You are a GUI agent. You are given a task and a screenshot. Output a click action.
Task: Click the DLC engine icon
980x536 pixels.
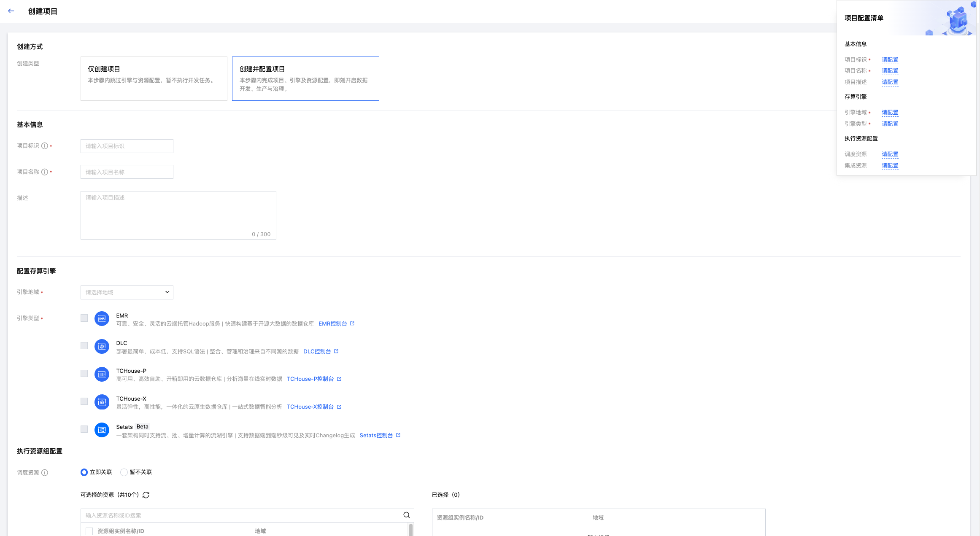102,347
